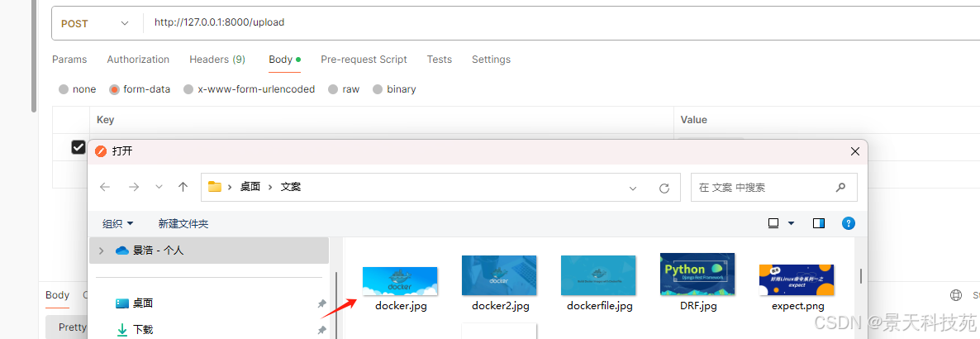Change the view layout icon

point(773,223)
